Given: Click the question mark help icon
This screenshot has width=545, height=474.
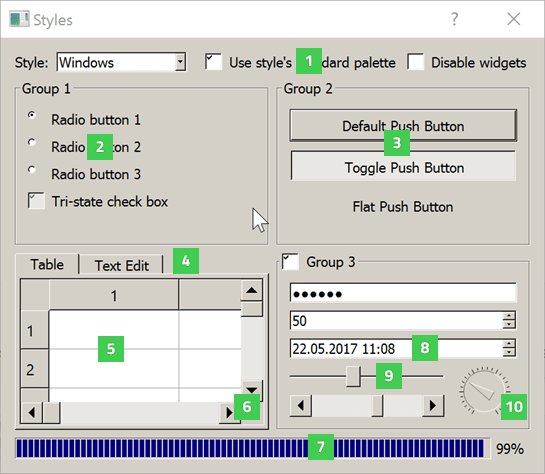Looking at the screenshot, I should [454, 19].
